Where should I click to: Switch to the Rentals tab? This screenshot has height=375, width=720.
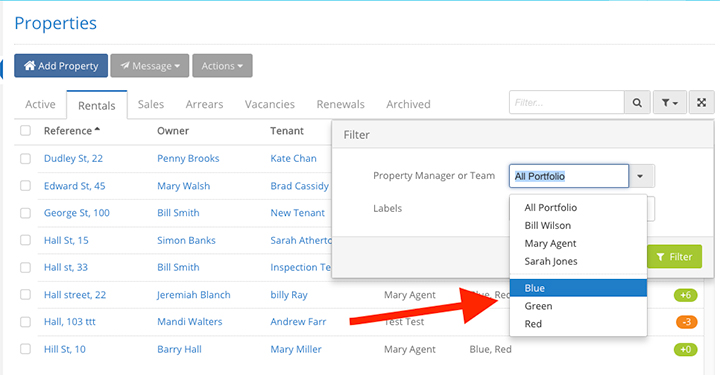point(97,105)
